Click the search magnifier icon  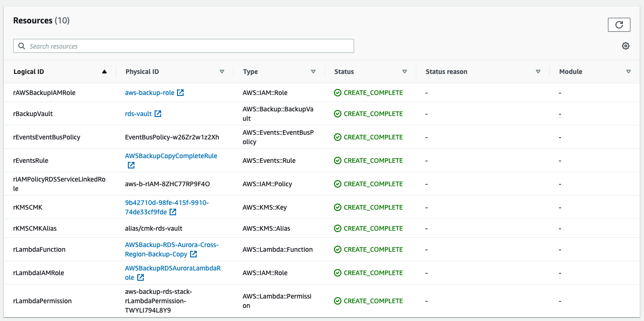point(22,46)
